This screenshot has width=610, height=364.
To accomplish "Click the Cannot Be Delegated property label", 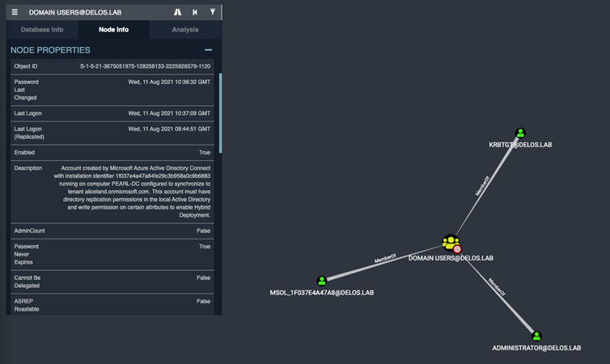I will point(28,281).
